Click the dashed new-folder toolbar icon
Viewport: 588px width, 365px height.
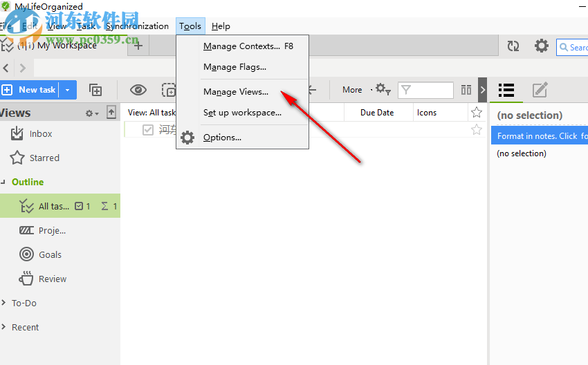tap(168, 90)
